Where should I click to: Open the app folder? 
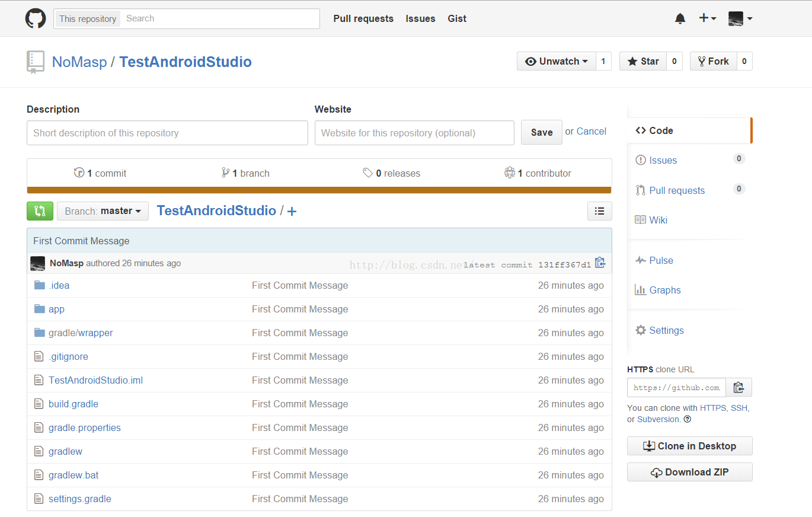pyautogui.click(x=56, y=309)
